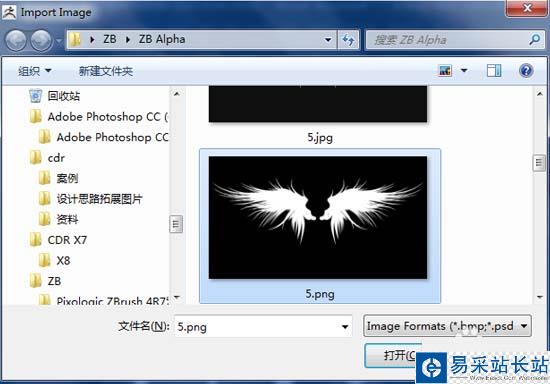Click 新建文件夹 to create a folder
This screenshot has height=384, width=550.
106,71
